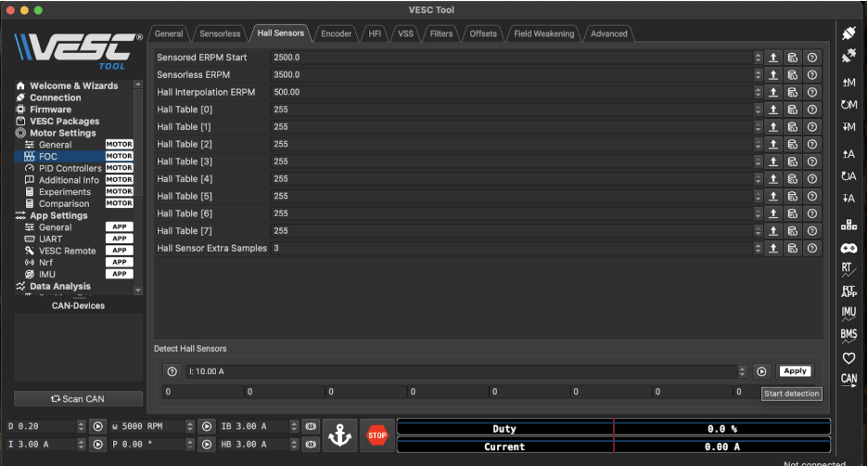
Task: Open the Filters tab
Action: (x=441, y=33)
